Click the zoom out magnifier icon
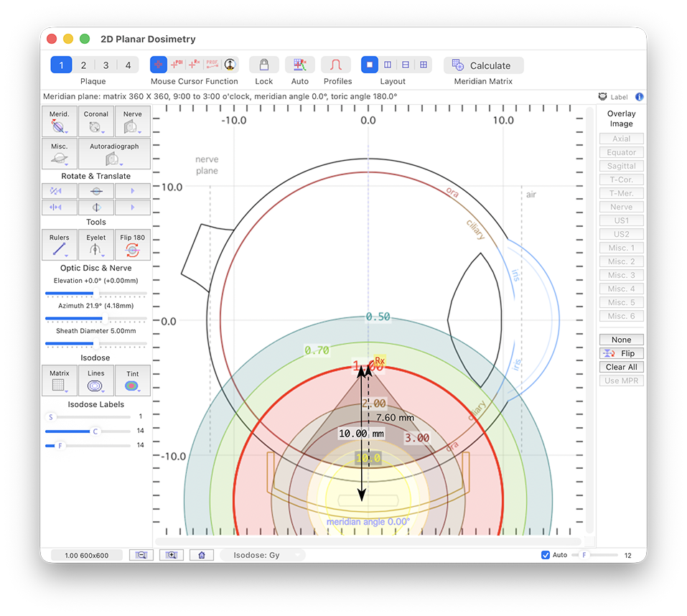The width and height of the screenshot is (687, 616). click(x=141, y=555)
